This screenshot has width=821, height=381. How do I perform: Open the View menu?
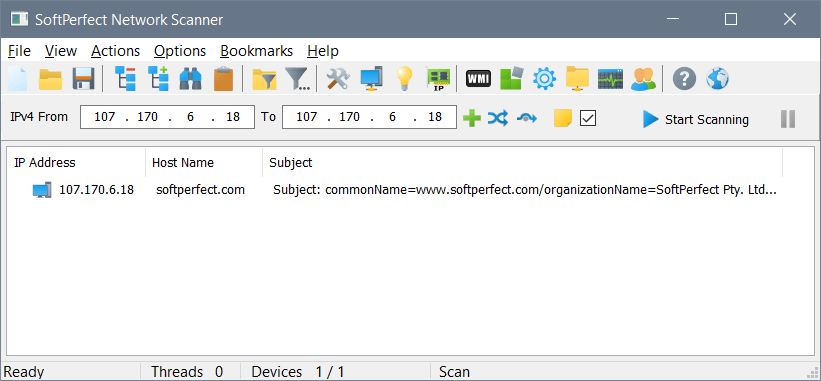61,51
